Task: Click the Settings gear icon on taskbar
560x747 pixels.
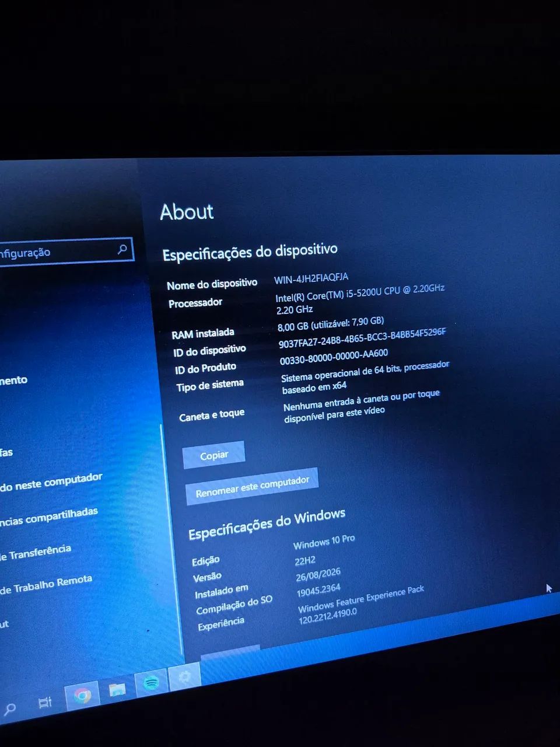Action: (184, 677)
